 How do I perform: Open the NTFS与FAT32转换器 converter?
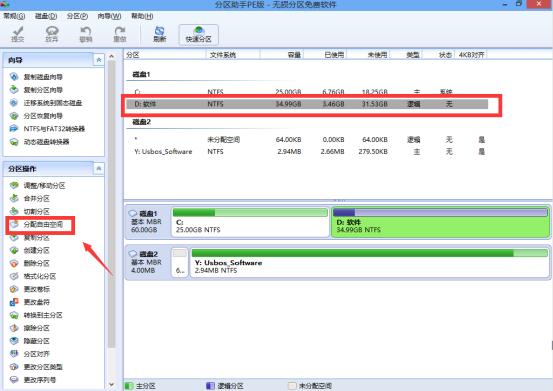(x=47, y=129)
